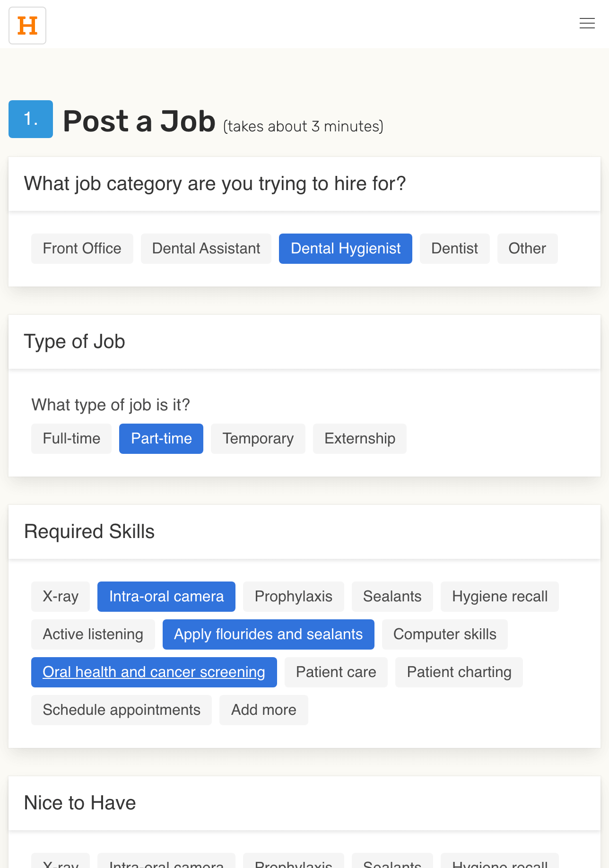Choose Dental Assistant category
The height and width of the screenshot is (868, 609).
(206, 249)
